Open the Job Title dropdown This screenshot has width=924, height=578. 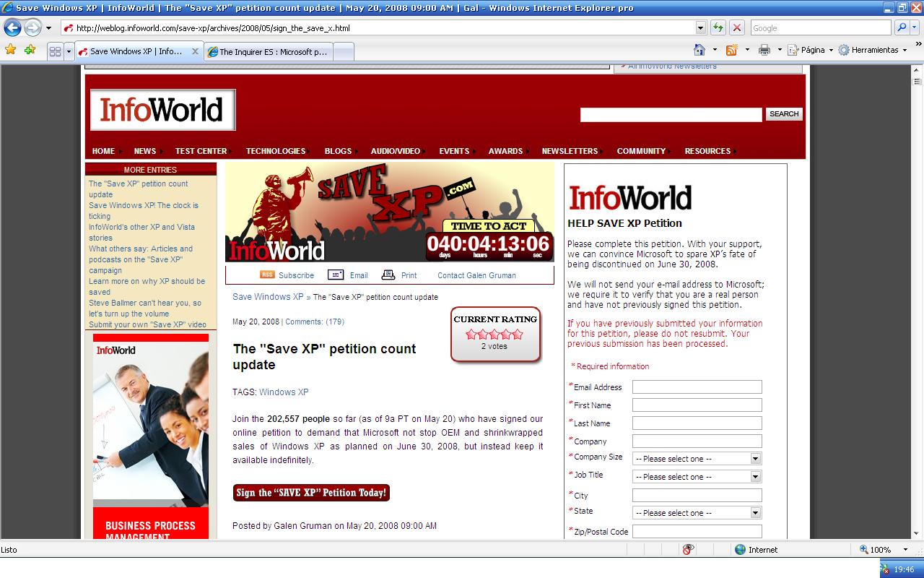697,477
